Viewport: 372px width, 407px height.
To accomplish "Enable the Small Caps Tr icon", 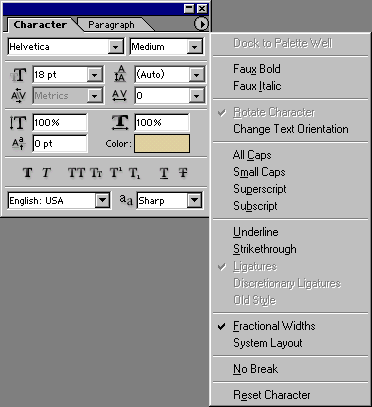I will point(96,173).
